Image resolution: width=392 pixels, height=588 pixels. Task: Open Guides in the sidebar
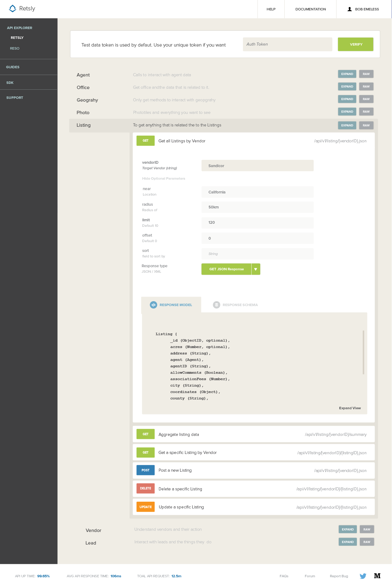(13, 67)
